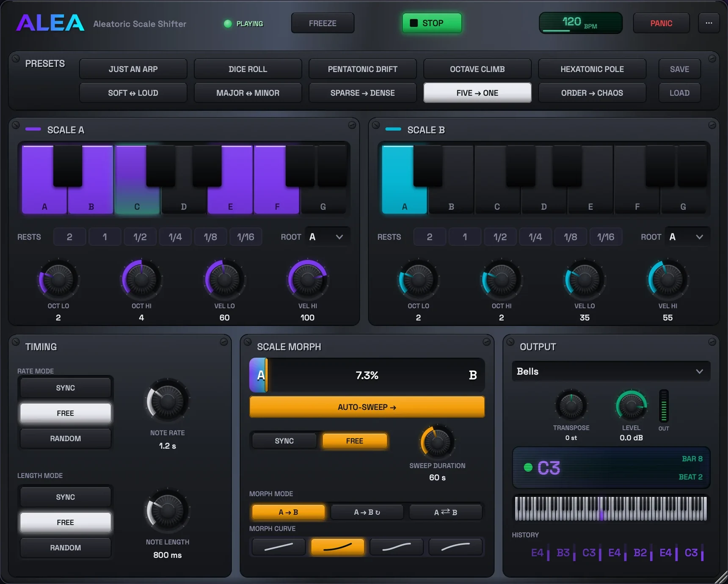Toggle the 1/4 rest in Scale A
This screenshot has width=728, height=584.
point(175,237)
